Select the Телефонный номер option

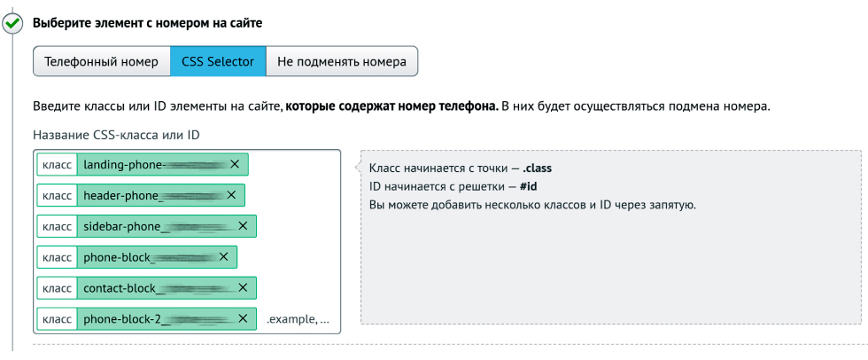coord(101,61)
